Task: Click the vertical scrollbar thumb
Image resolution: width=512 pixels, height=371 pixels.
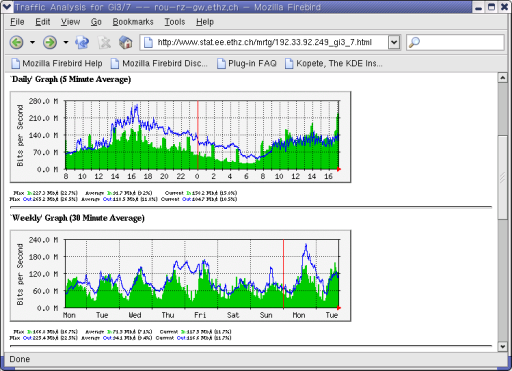Action: [x=503, y=177]
